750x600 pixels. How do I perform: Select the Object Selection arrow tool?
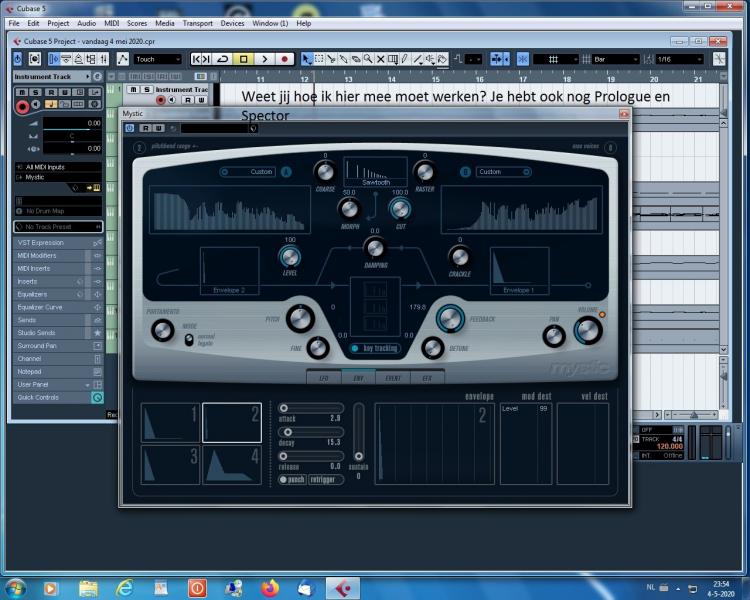[307, 59]
